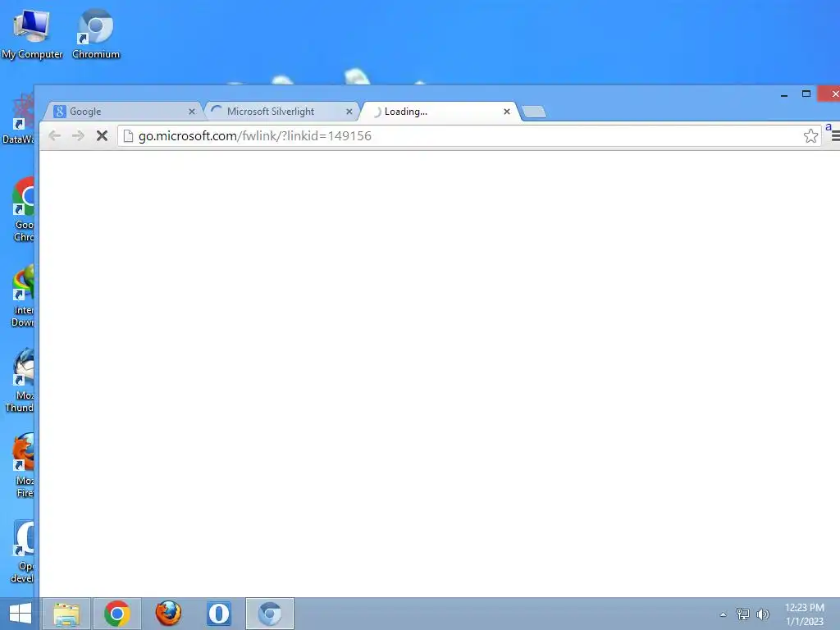Click the taskbar clock showing 12:23 PM
This screenshot has height=630, width=840.
(x=805, y=614)
